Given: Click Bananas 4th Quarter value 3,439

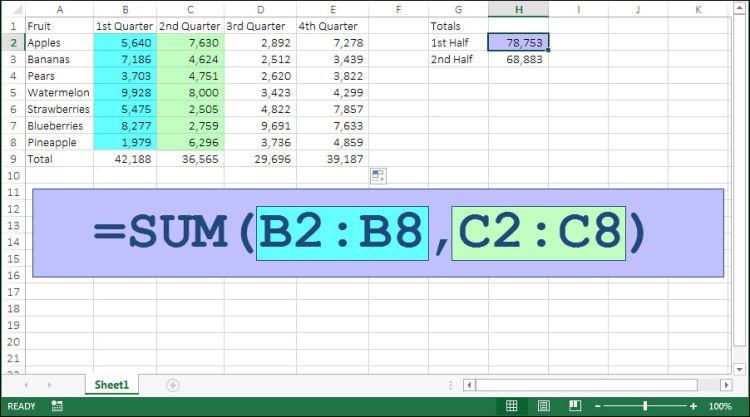Looking at the screenshot, I should tap(332, 59).
